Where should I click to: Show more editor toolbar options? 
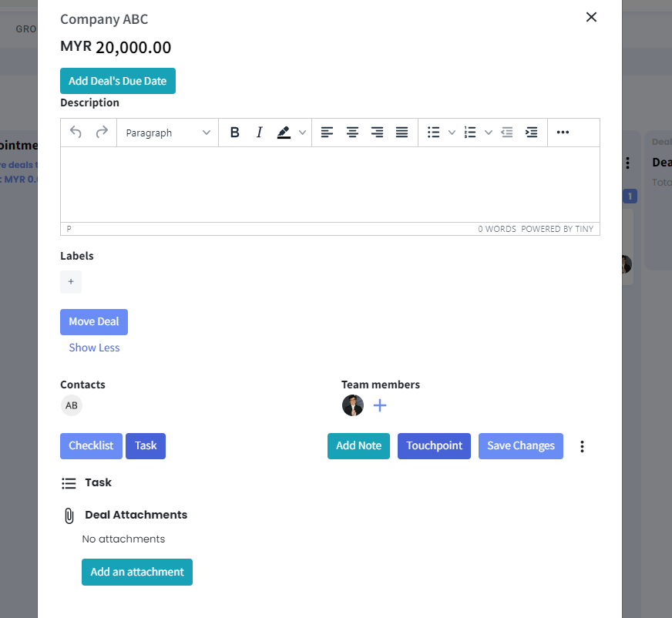click(563, 133)
